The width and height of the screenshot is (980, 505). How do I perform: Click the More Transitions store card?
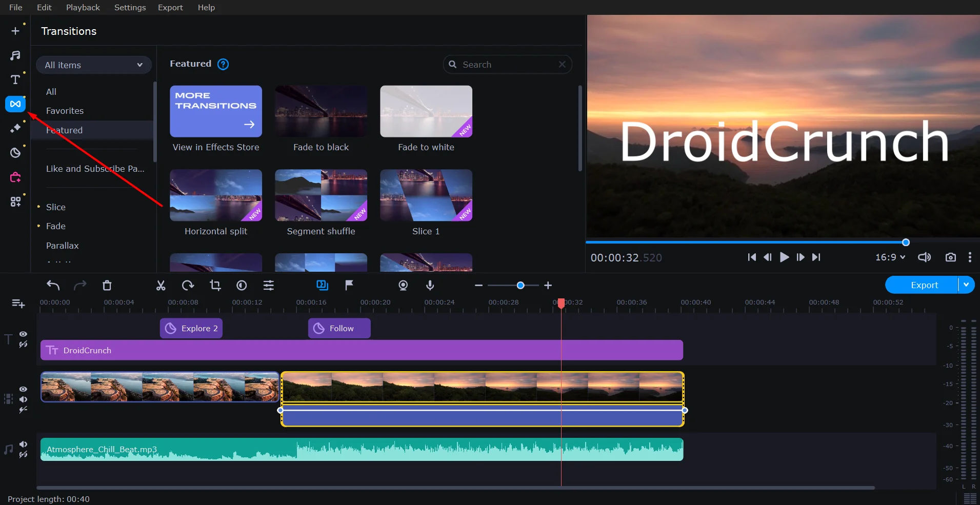tap(216, 111)
